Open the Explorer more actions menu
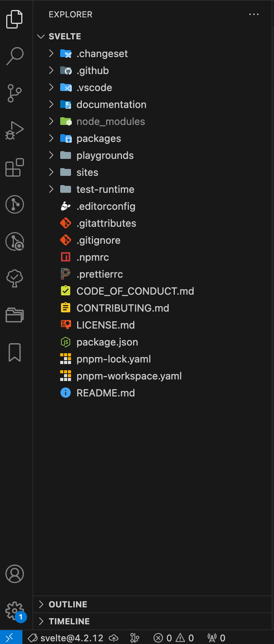Viewport: 274px width, 644px height. [254, 14]
